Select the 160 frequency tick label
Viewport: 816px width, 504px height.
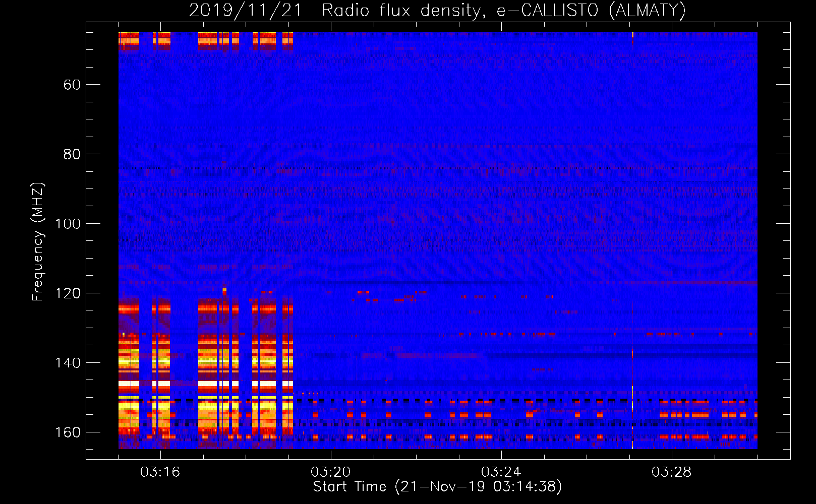[x=68, y=432]
